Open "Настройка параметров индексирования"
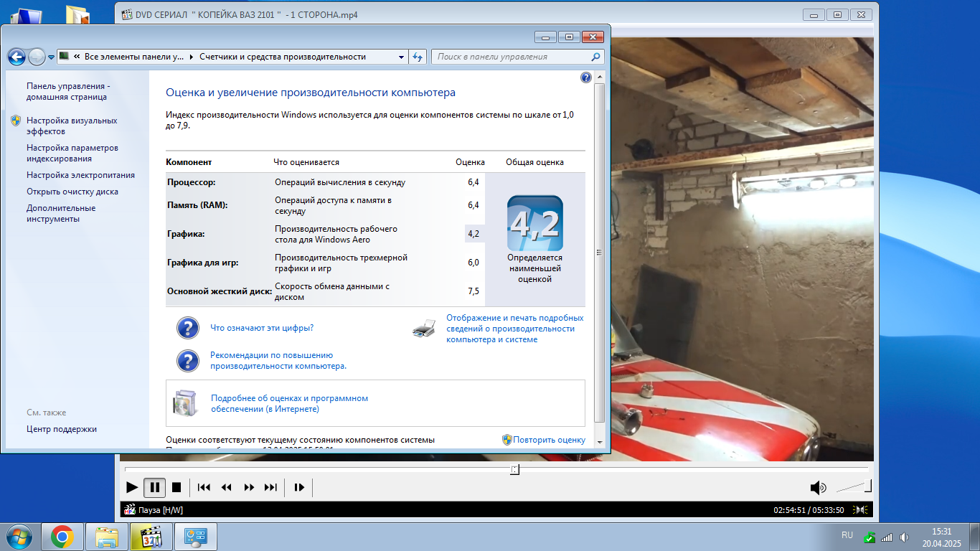980x551 pixels. pyautogui.click(x=72, y=154)
